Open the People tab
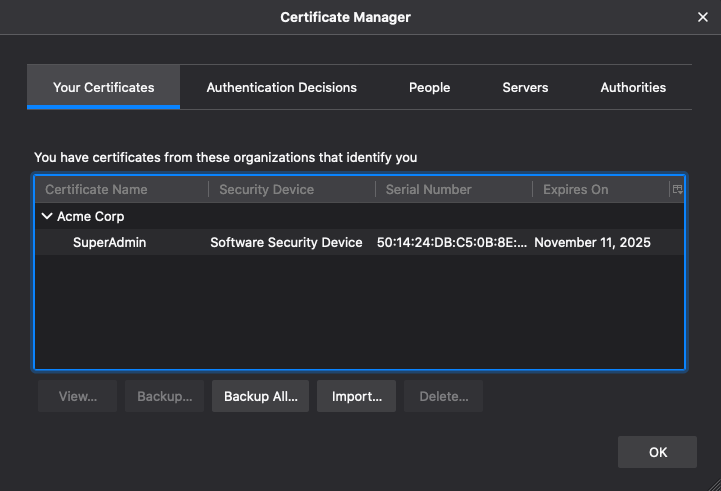 pos(429,88)
